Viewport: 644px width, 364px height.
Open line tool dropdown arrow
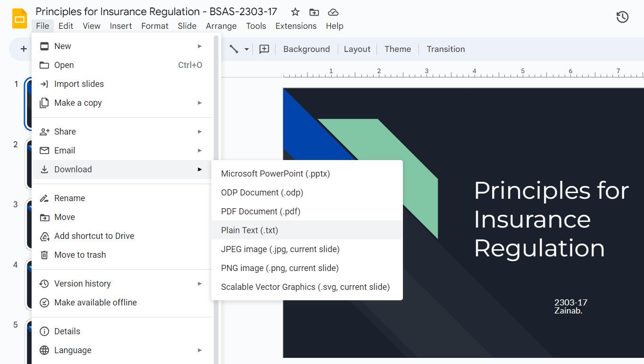coord(246,49)
